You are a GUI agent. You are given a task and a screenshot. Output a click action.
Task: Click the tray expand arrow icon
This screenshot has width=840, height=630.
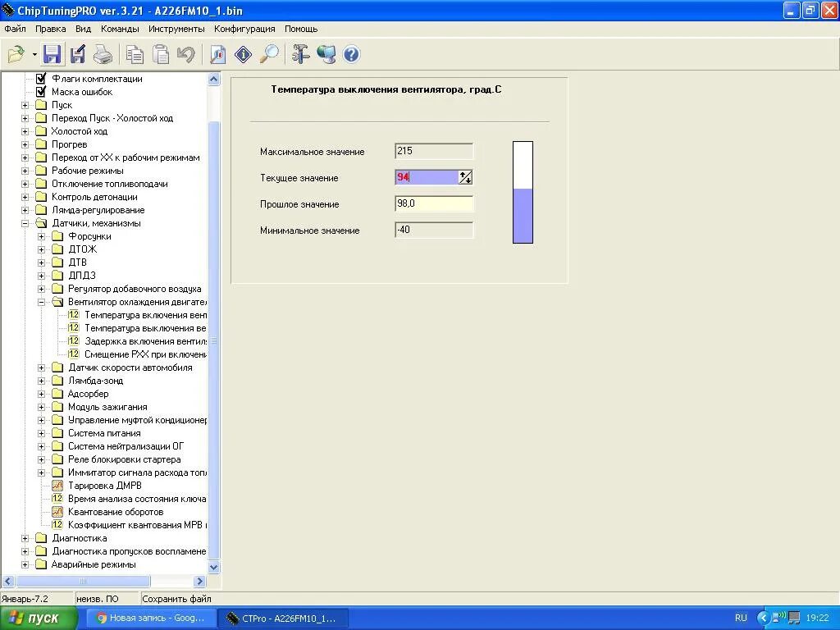click(762, 619)
